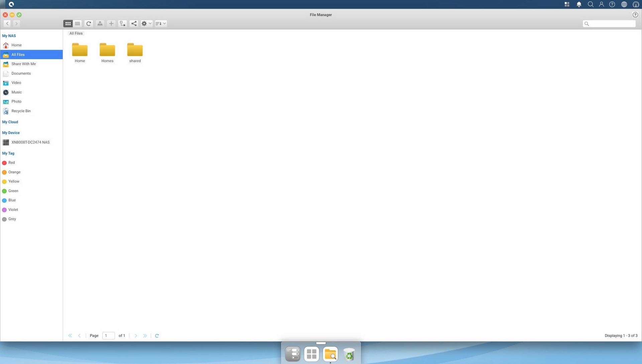Viewport: 642px width, 364px height.
Task: Open the top bar help icon
Action: 612,4
